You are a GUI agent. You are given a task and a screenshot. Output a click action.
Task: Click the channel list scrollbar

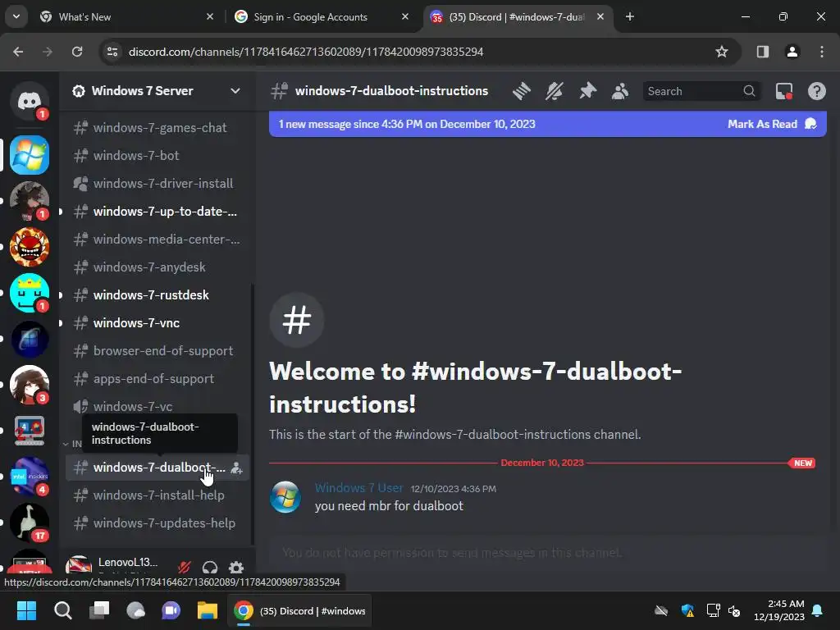(x=253, y=413)
